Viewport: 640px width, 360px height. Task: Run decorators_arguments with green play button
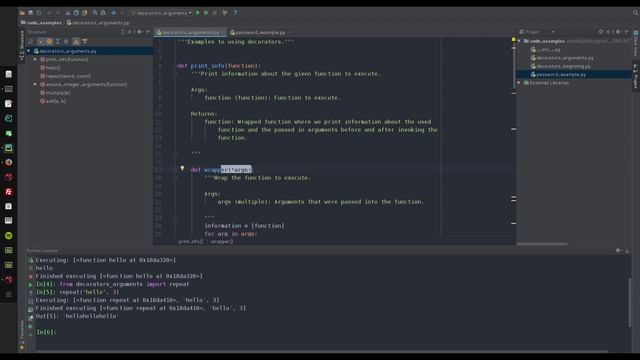click(x=198, y=13)
